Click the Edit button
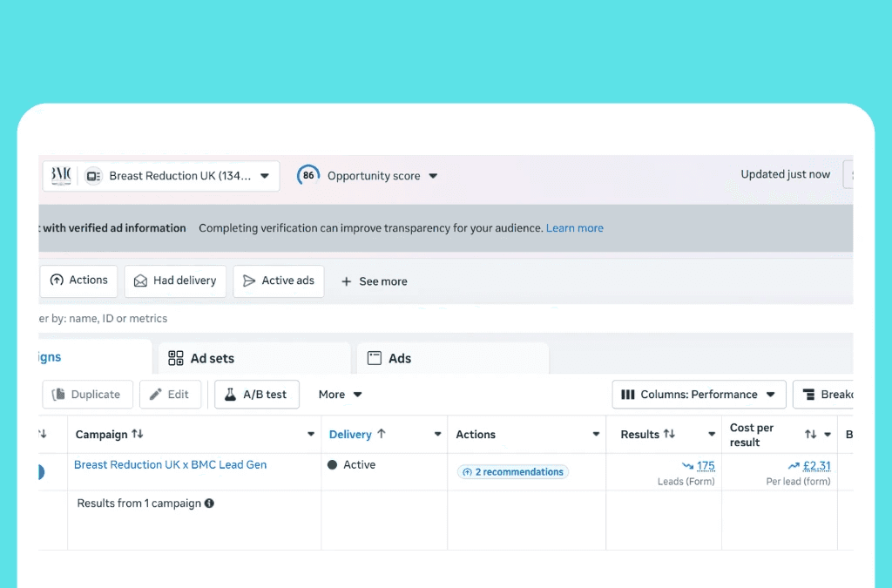This screenshot has height=588, width=892. click(170, 395)
